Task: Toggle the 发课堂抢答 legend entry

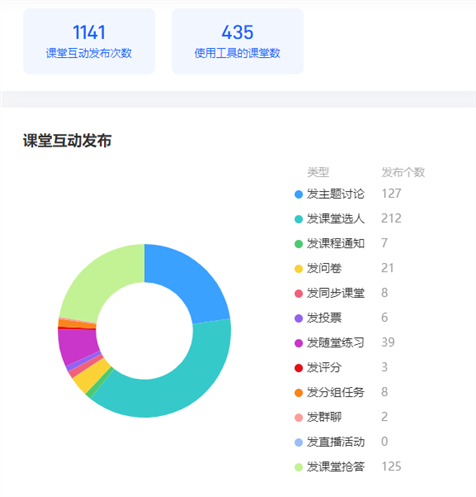Action: 330,467
